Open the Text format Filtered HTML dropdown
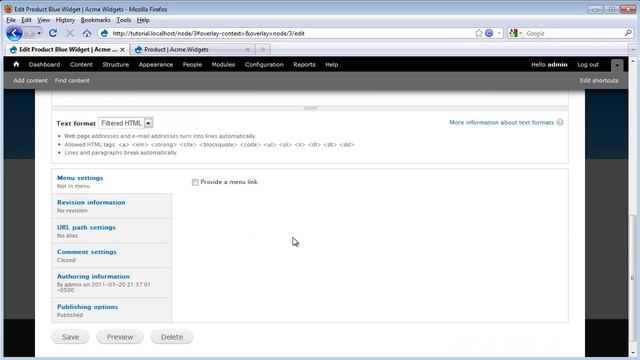The image size is (640, 360). (126, 123)
